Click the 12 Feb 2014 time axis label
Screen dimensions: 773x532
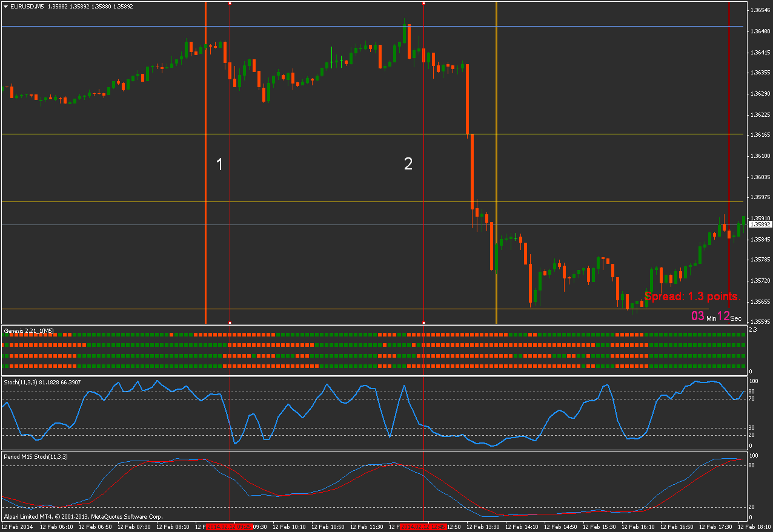pos(18,527)
